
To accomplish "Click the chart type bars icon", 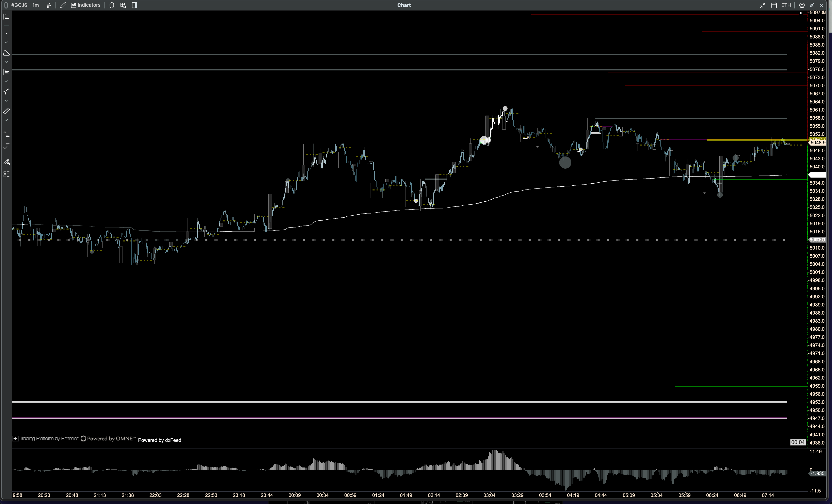I will coord(48,5).
